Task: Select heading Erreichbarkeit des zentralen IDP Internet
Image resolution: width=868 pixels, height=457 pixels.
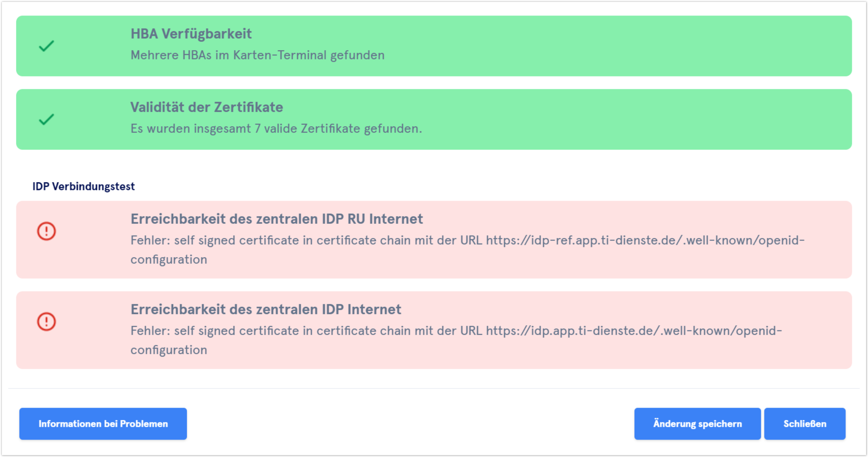Action: tap(266, 309)
